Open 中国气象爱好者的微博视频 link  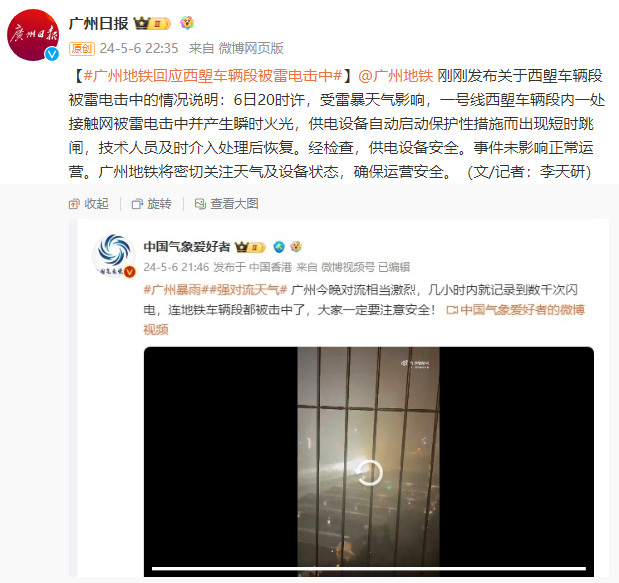(x=364, y=319)
